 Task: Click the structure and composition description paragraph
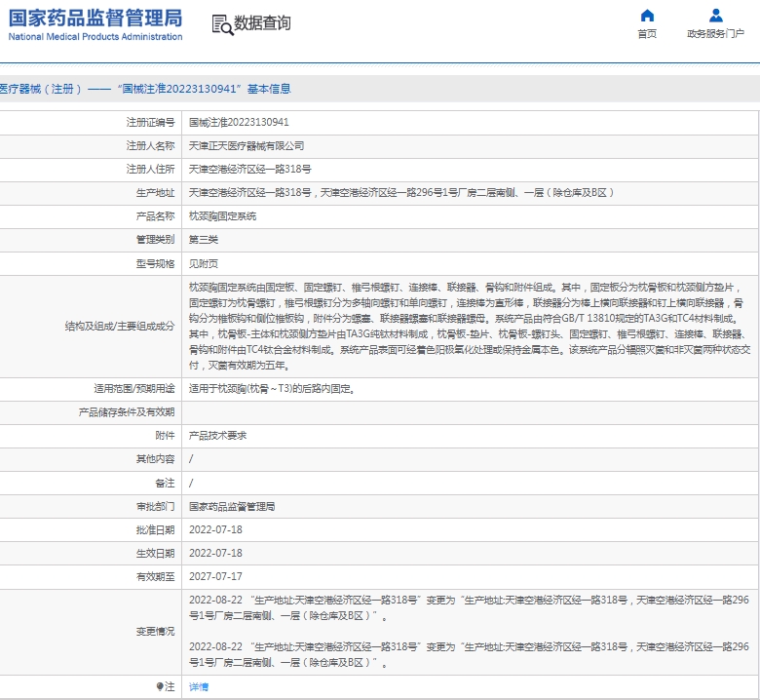470,326
